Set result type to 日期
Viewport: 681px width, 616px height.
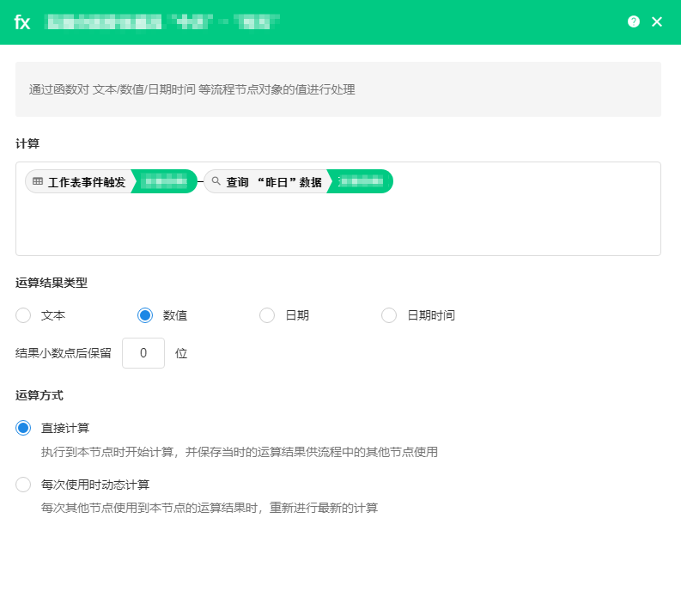[267, 315]
